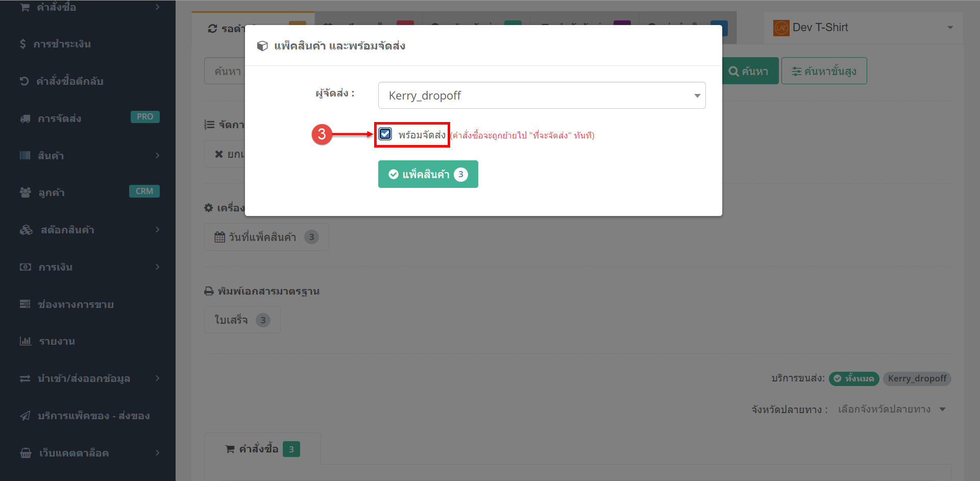980x481 pixels.
Task: Click the undo-arrow icon for คำสั่งซื้อตีกลับ
Action: point(24,81)
